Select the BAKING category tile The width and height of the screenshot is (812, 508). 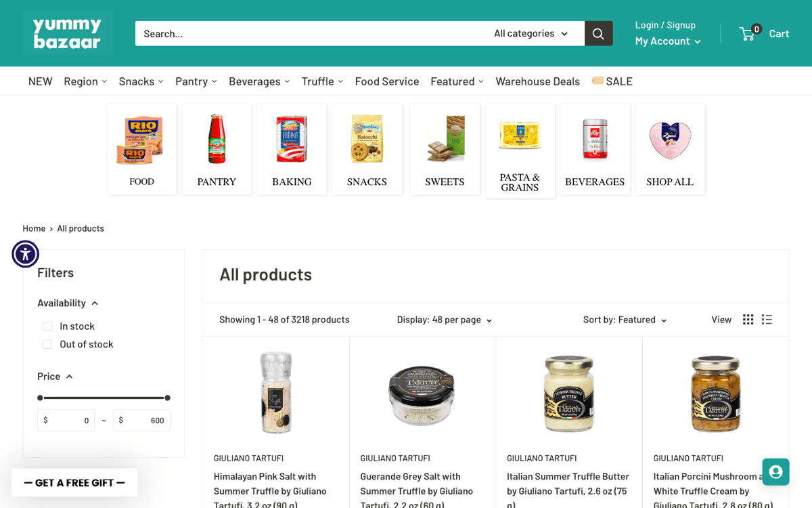click(292, 149)
